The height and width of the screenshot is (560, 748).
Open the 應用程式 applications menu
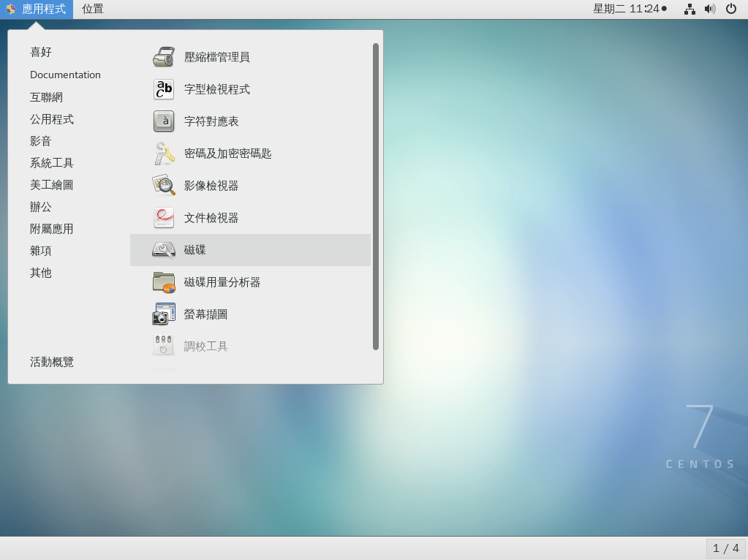pyautogui.click(x=37, y=9)
